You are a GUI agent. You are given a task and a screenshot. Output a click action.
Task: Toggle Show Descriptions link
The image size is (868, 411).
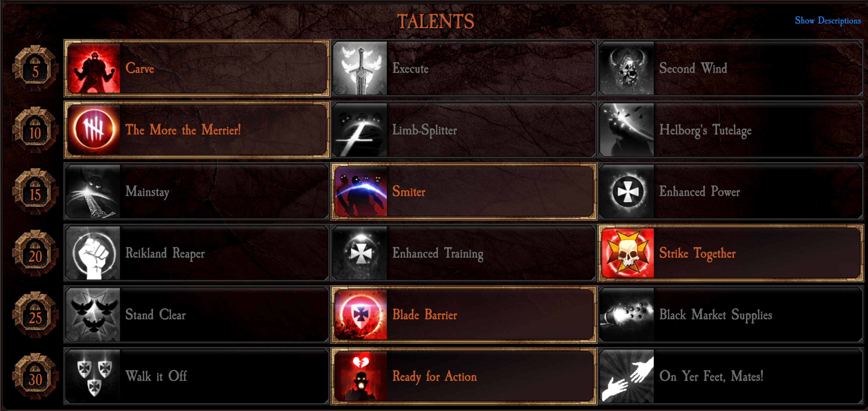tap(828, 21)
